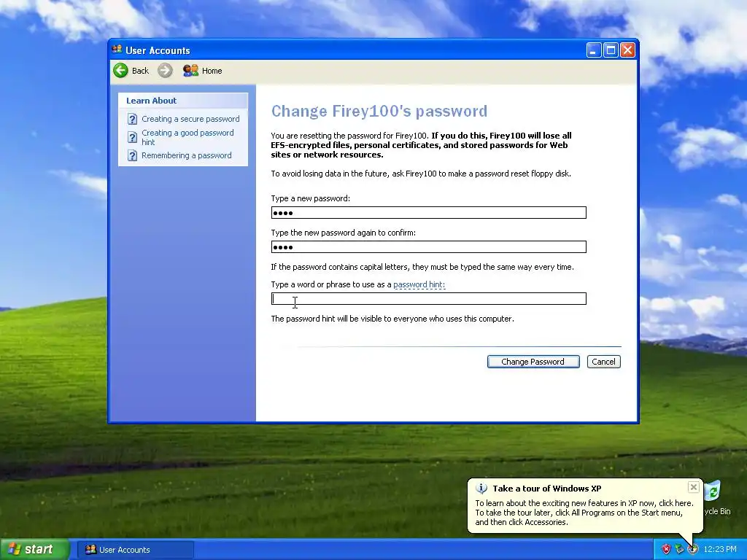Dismiss the Windows XP tour balloon
Screen dimensions: 747x560
click(x=693, y=487)
